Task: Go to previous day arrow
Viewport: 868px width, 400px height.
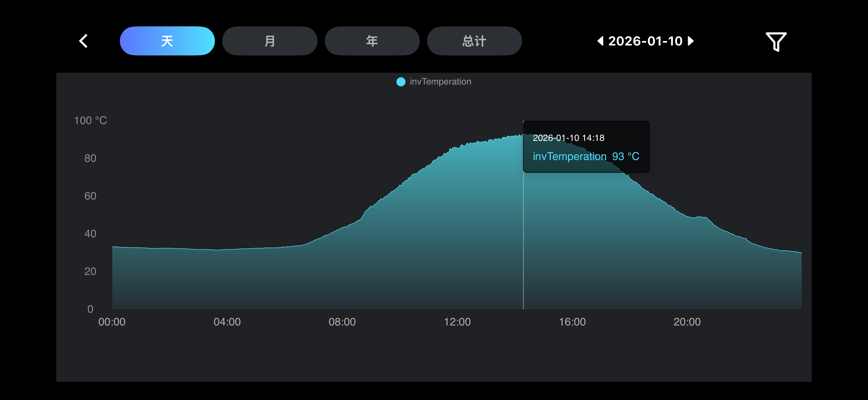Action: pos(600,41)
